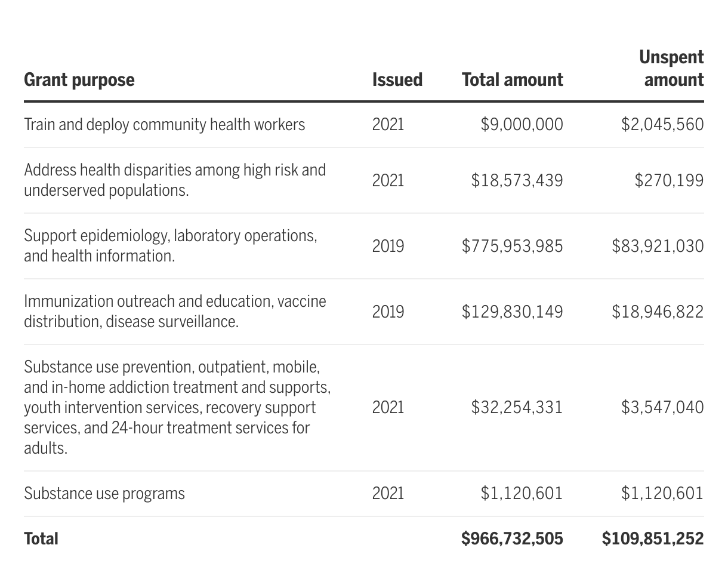Click the $9,000,000 total amount cell
The width and height of the screenshot is (728, 585).
point(522,124)
